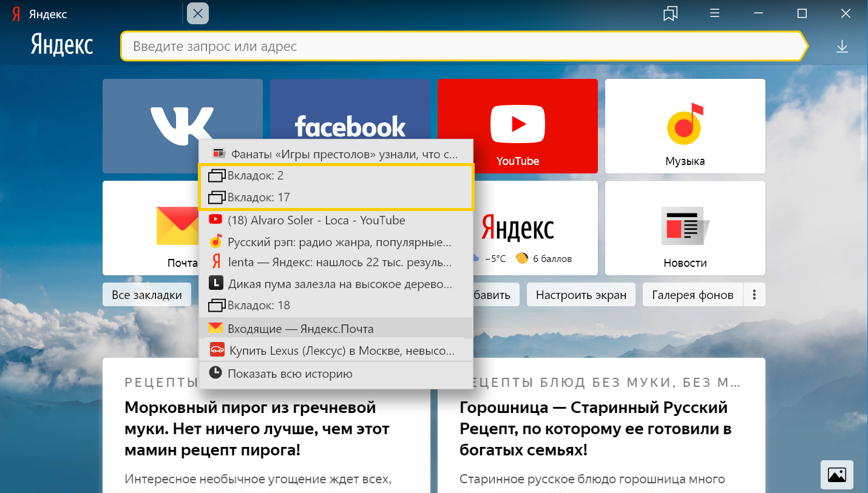Screen dimensions: 868x493
Task: Click the clock icon beside Показать всю историю
Action: tap(215, 373)
